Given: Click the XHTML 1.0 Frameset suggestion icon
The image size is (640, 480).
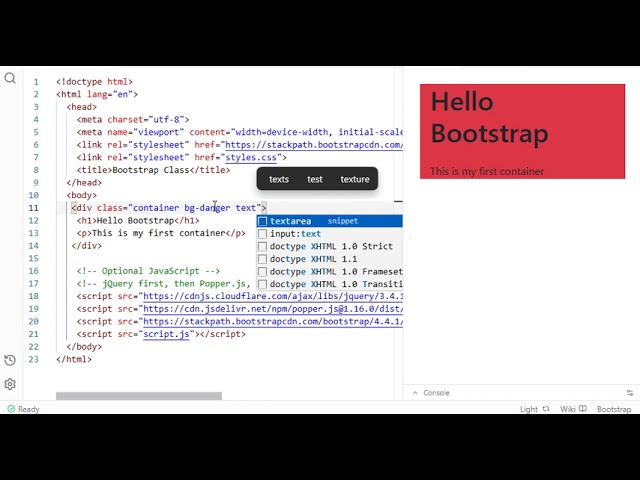Looking at the screenshot, I should pos(262,271).
